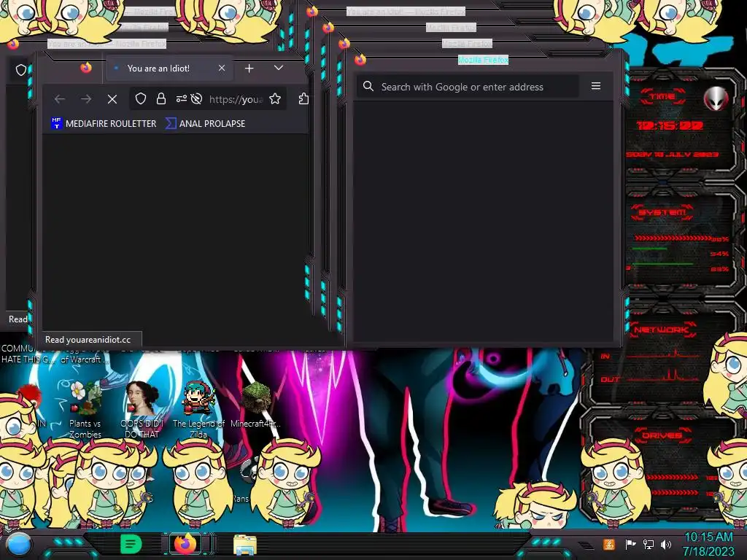Click the SYSTEM widget header
The height and width of the screenshot is (560, 747).
pos(662,212)
